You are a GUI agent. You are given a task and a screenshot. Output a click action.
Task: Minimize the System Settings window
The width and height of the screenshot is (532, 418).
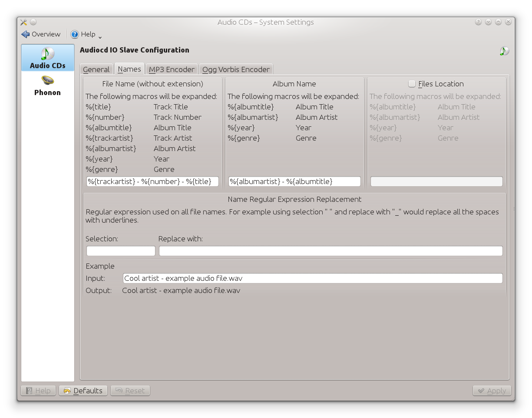tap(488, 22)
